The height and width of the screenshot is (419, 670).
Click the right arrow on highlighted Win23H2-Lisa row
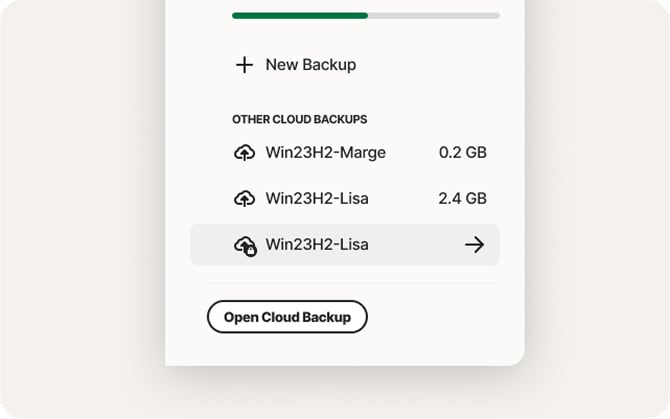tap(474, 245)
